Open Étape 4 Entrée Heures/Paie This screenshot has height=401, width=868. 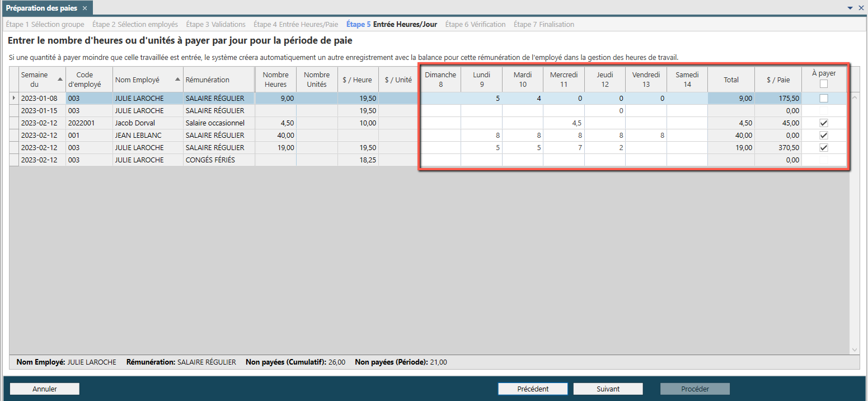(296, 25)
